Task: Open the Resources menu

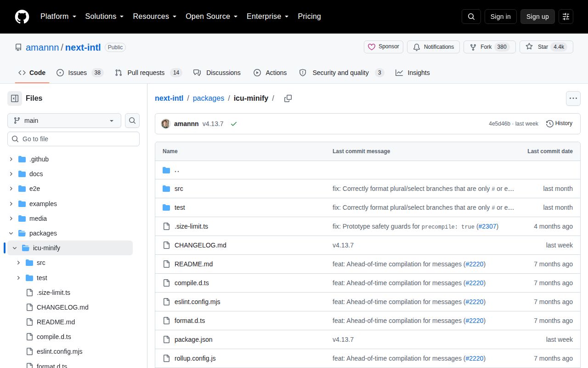Action: pyautogui.click(x=155, y=16)
